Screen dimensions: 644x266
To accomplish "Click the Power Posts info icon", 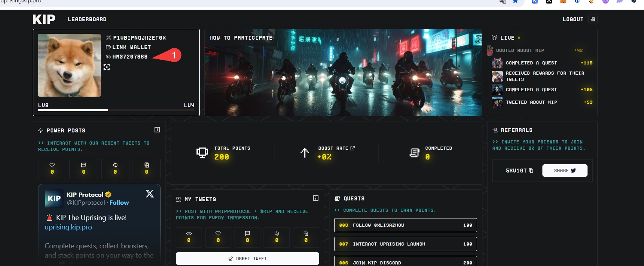I will 157,130.
